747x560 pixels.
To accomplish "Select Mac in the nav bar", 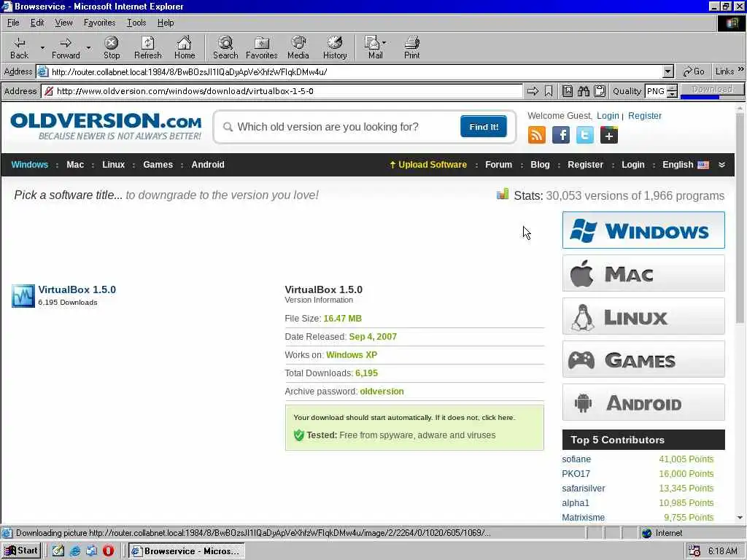I will (x=75, y=165).
